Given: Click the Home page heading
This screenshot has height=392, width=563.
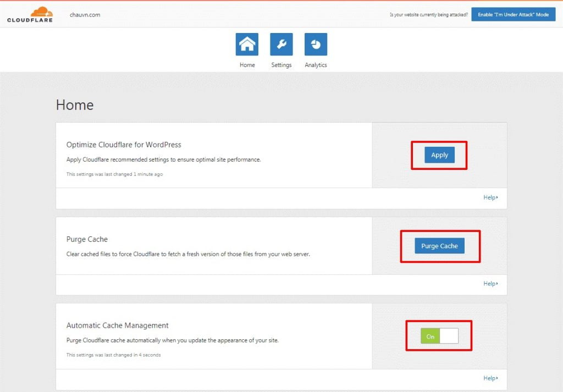Looking at the screenshot, I should coord(75,105).
